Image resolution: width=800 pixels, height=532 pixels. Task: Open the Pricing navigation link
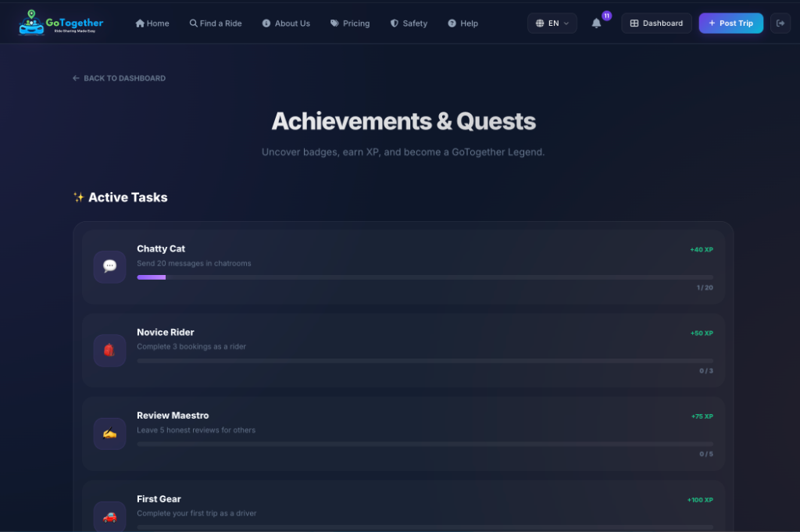click(350, 23)
